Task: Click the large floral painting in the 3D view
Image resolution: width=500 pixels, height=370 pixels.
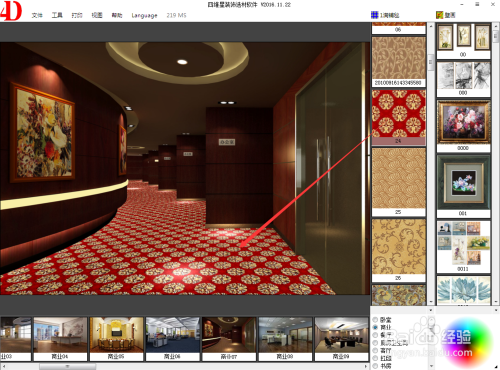Action: (x=42, y=132)
